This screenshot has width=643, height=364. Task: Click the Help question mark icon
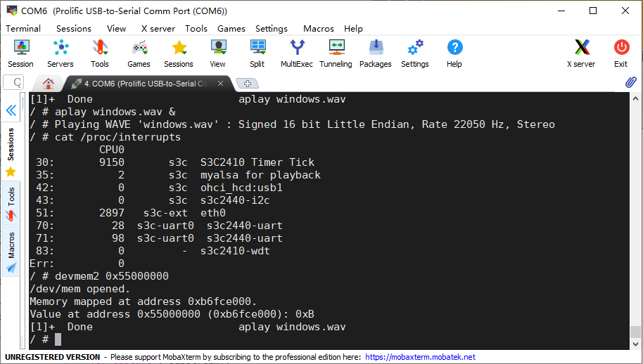pyautogui.click(x=454, y=53)
